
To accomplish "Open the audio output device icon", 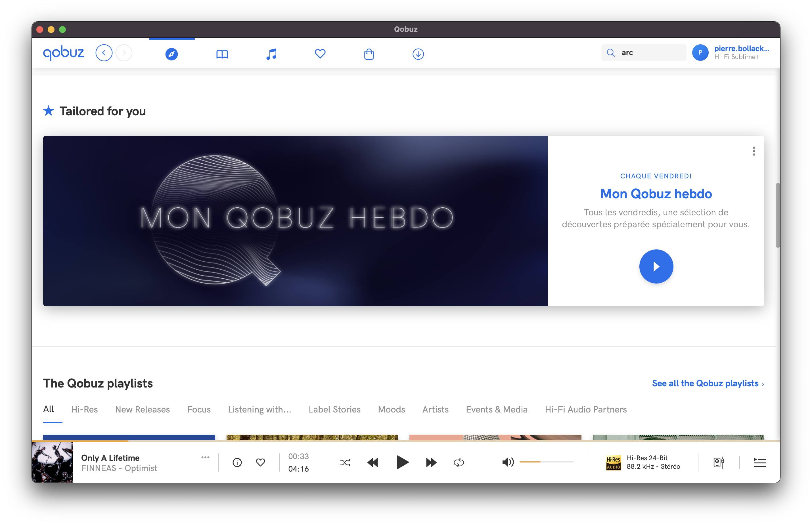I will click(x=718, y=463).
